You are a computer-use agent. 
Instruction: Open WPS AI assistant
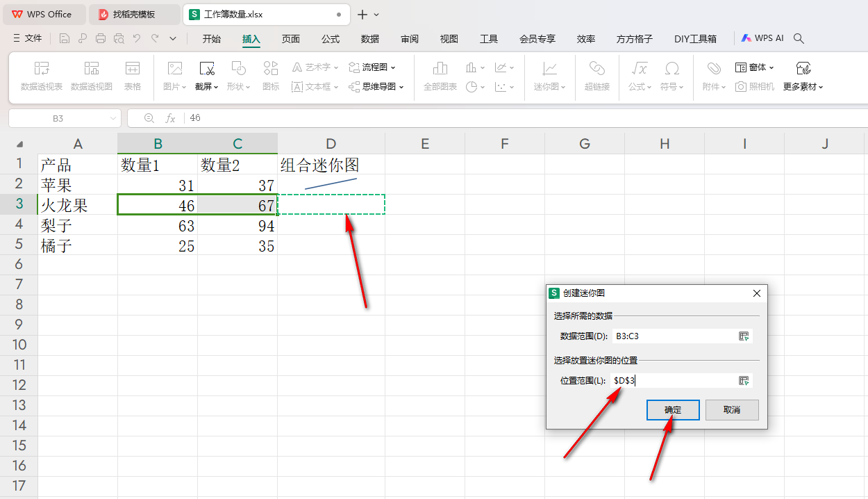762,38
